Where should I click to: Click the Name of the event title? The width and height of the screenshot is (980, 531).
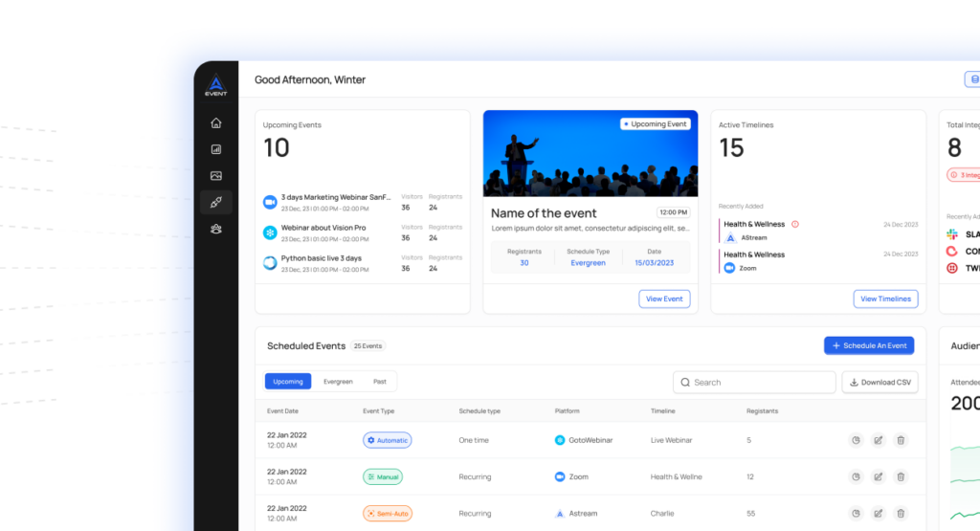544,213
